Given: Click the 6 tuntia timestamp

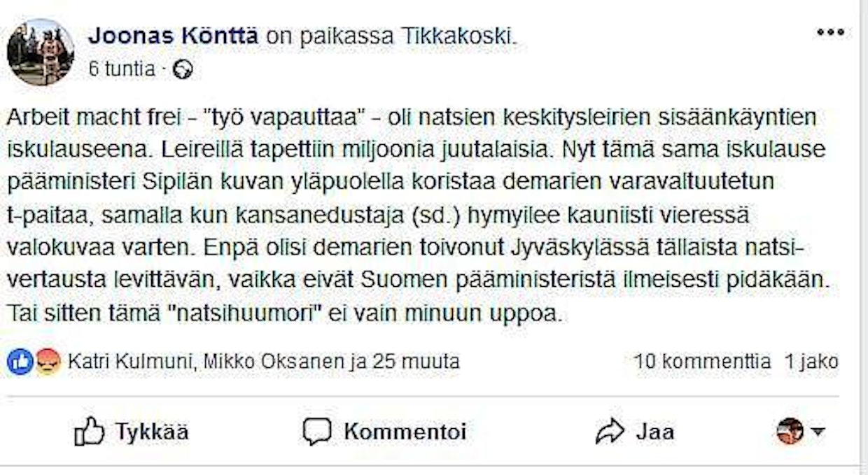Looking at the screenshot, I should [122, 70].
